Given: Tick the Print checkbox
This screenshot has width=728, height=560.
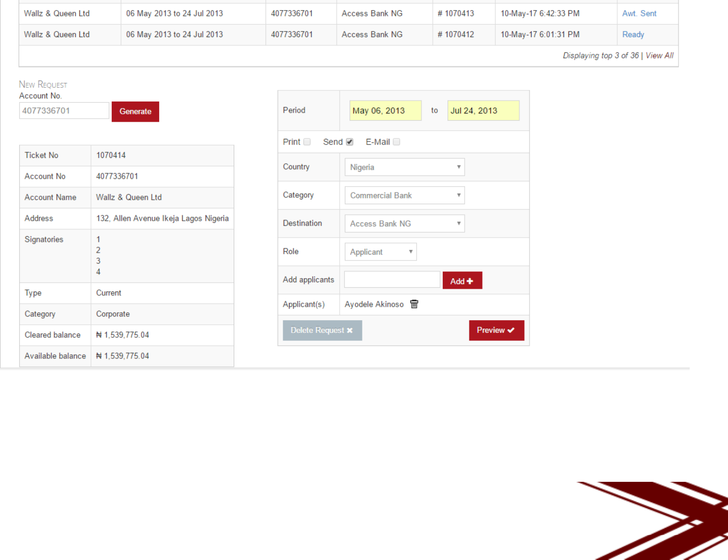Looking at the screenshot, I should [x=307, y=142].
